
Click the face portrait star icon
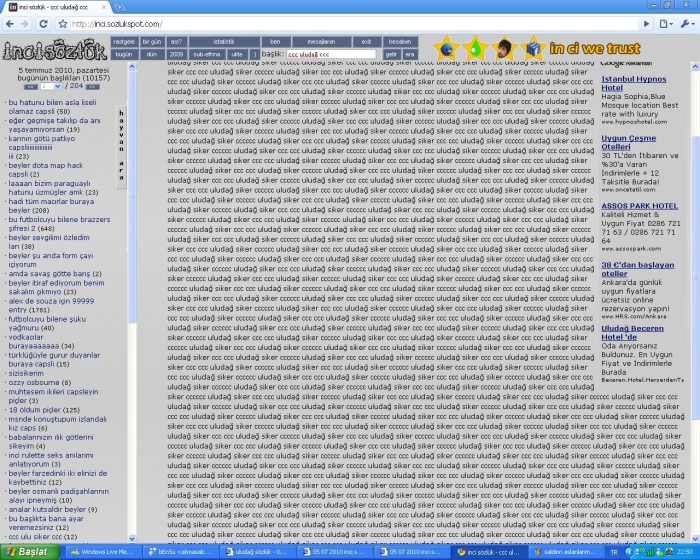pos(504,48)
